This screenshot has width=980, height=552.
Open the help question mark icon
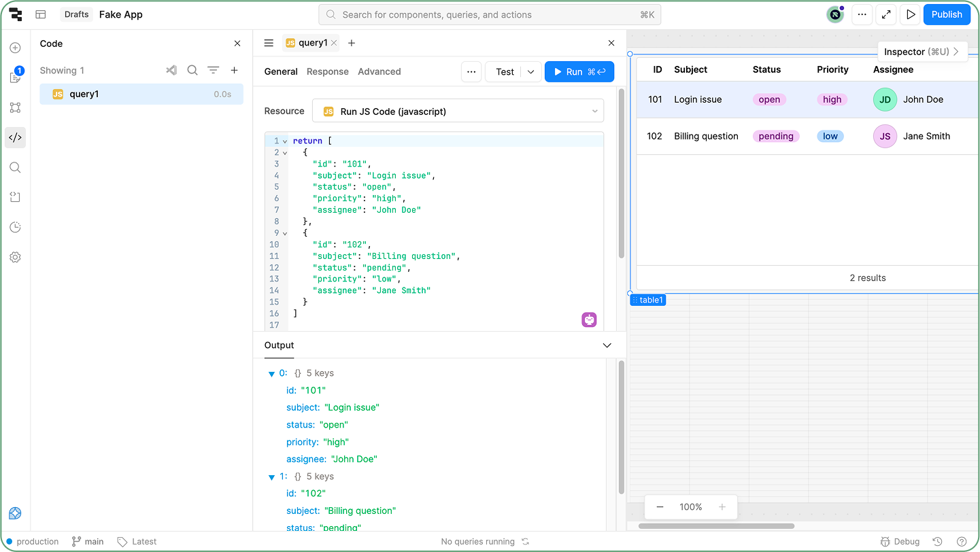point(962,542)
